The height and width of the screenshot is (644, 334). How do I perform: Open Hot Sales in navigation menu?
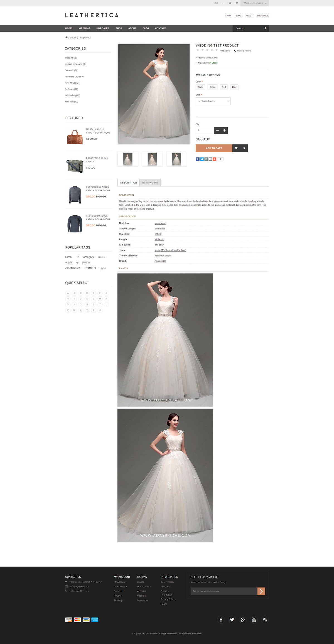tap(103, 28)
